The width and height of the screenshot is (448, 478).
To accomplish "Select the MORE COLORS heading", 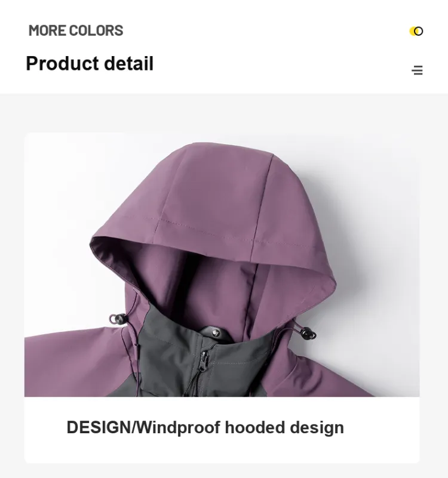I will (76, 31).
